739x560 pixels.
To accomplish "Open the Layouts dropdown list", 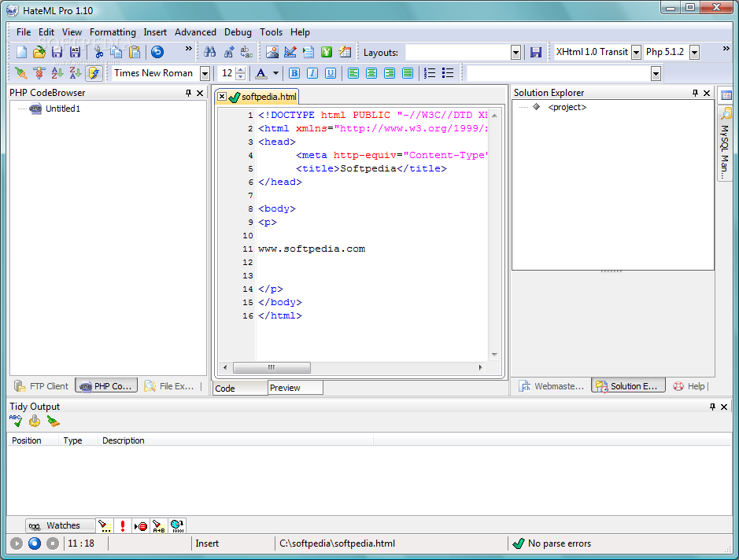I will pos(515,52).
